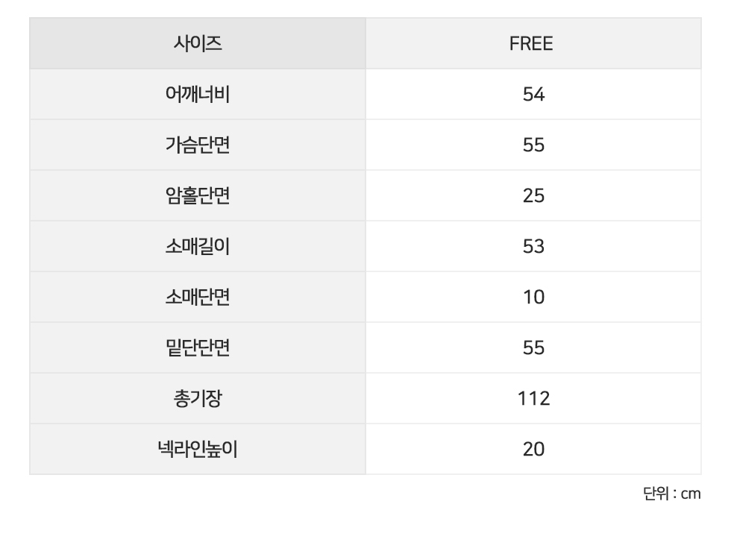Select the 총기장 row label
This screenshot has width=731, height=560.
point(197,399)
